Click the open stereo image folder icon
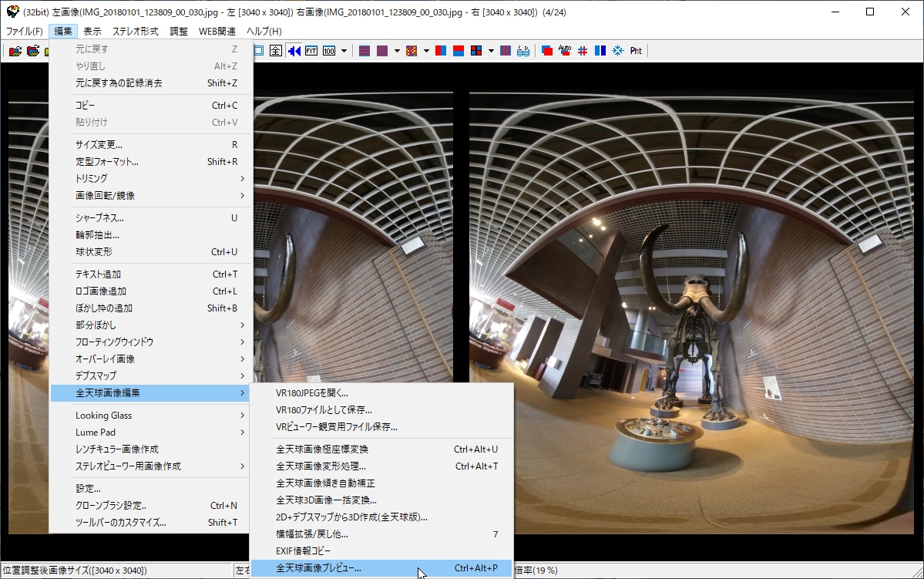Screen dimensions: 924x579 [x=15, y=51]
